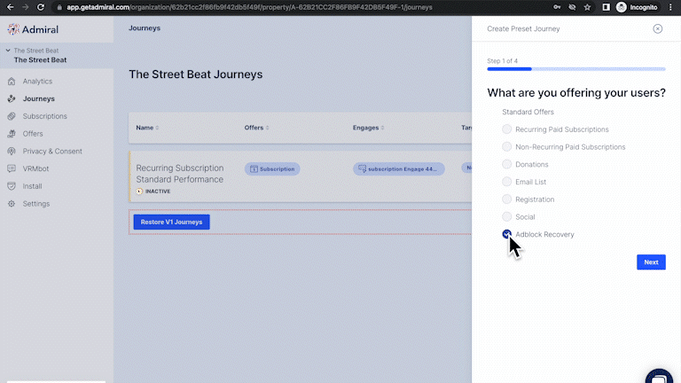This screenshot has height=383, width=681.
Task: Close the Create Preset Journey panel
Action: [658, 29]
